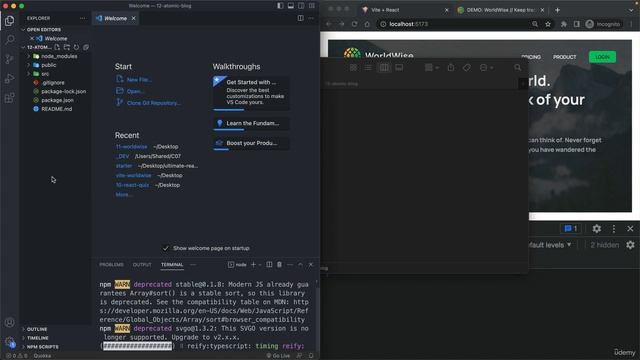Open new browser tab with plus button
Image resolution: width=640 pixels, height=360 pixels.
click(x=558, y=10)
